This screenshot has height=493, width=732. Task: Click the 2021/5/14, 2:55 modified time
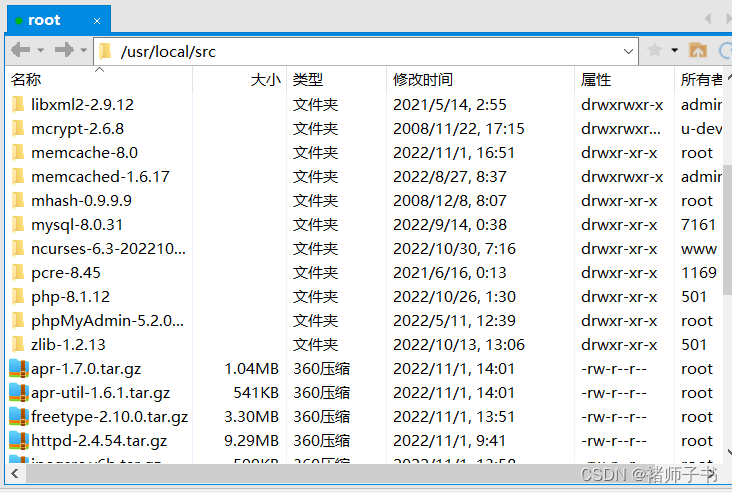point(450,105)
